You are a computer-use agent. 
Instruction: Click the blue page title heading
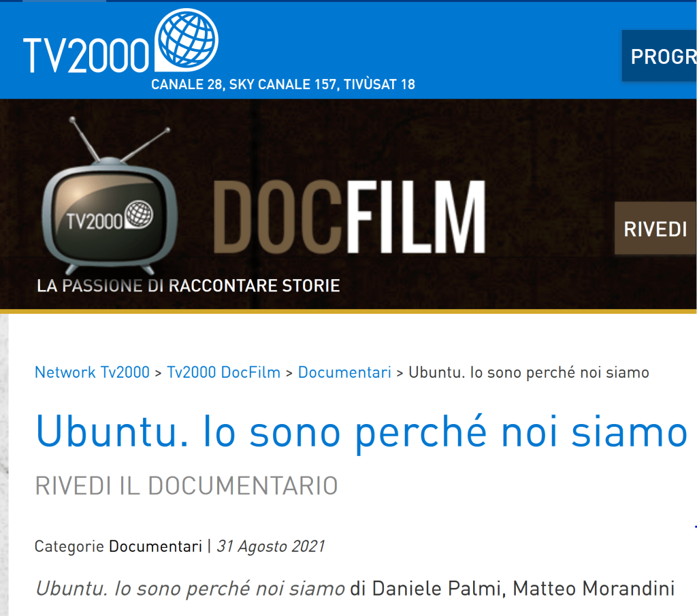click(360, 432)
